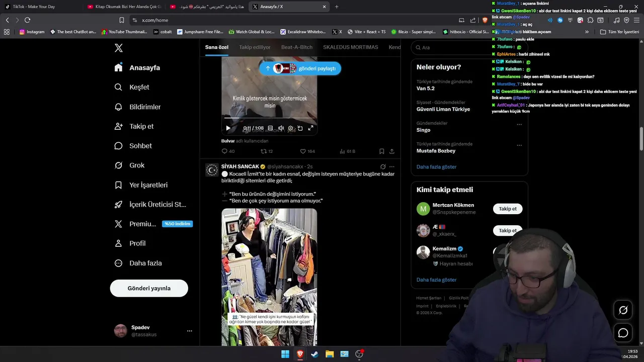Open İçerik Üreticisi Stüdyosu item
Image resolution: width=644 pixels, height=362 pixels.
[150, 205]
